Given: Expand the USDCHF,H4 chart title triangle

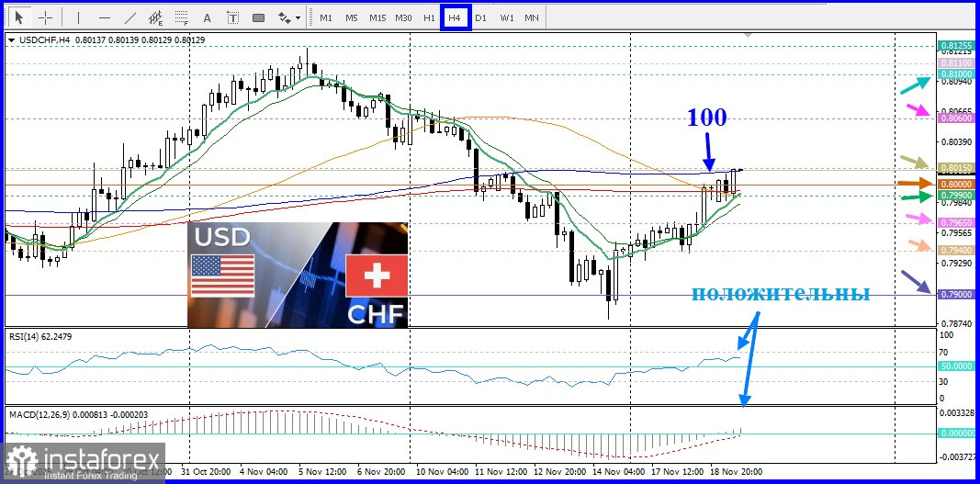Looking at the screenshot, I should point(11,39).
